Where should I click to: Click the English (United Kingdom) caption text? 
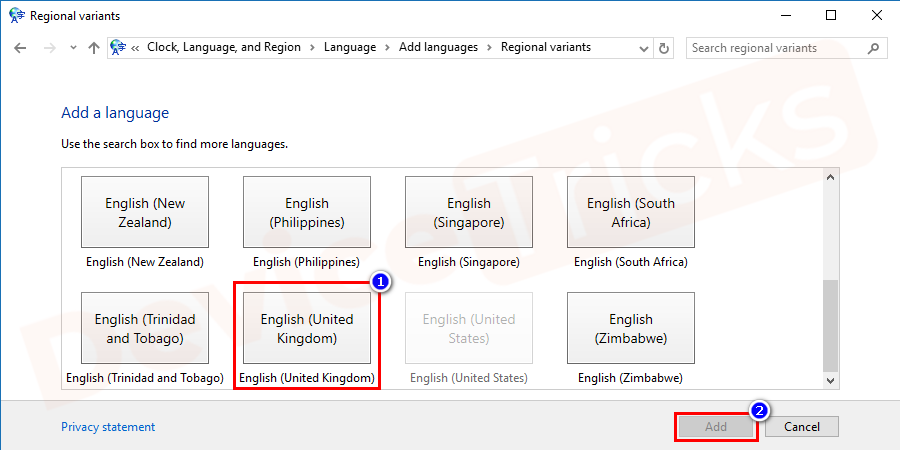(307, 378)
